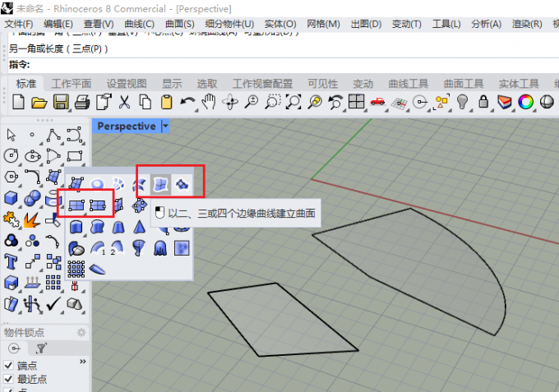This screenshot has height=392, width=559.
Task: Click the Copy icon in the toolbar
Action: tap(146, 102)
